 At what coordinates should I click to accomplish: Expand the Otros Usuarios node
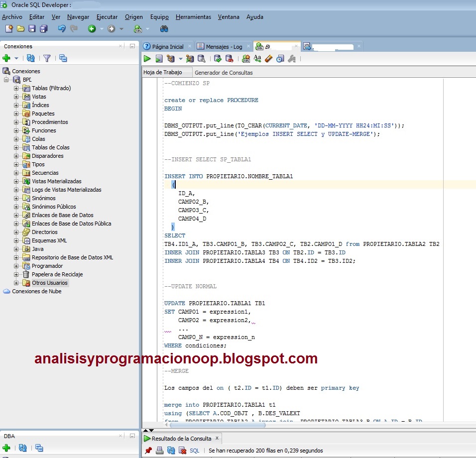coord(16,282)
